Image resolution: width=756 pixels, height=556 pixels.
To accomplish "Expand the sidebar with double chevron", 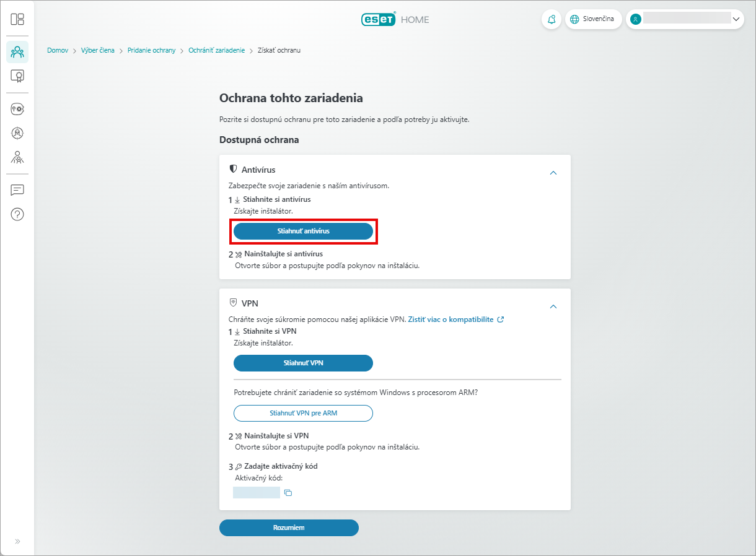I will point(17,541).
